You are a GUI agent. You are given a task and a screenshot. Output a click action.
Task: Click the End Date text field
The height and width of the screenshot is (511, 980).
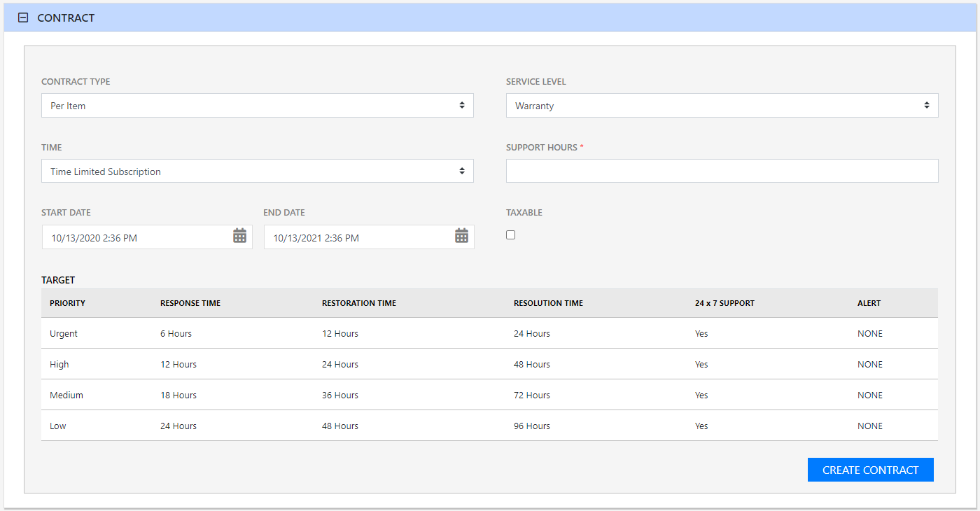pyautogui.click(x=358, y=238)
